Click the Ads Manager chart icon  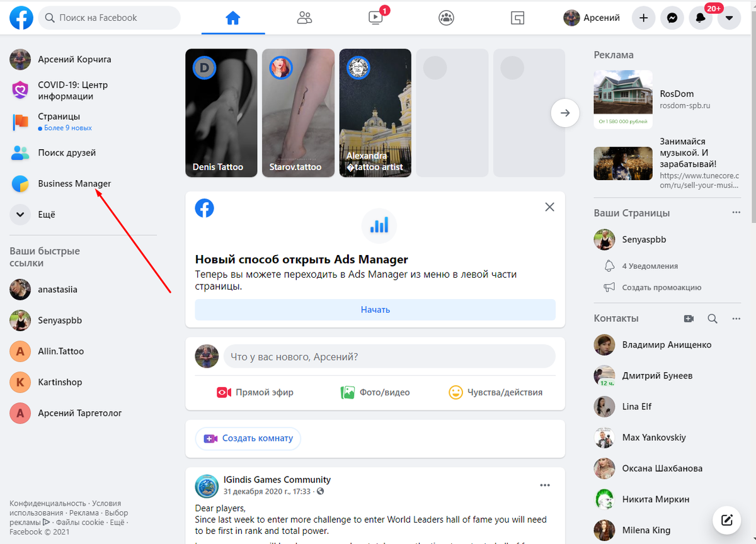click(379, 225)
